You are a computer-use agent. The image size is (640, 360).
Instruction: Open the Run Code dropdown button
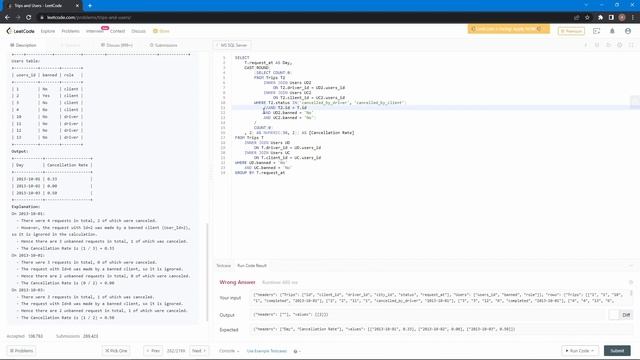click(x=579, y=351)
